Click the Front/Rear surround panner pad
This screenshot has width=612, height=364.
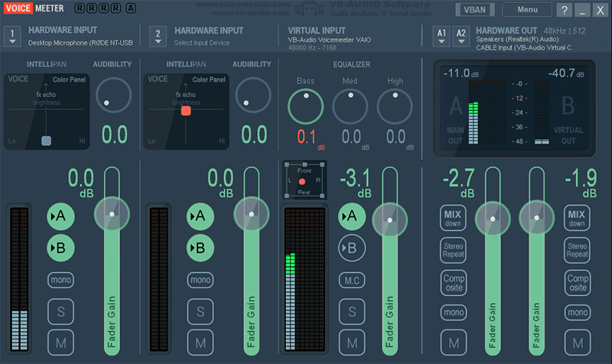point(303,181)
